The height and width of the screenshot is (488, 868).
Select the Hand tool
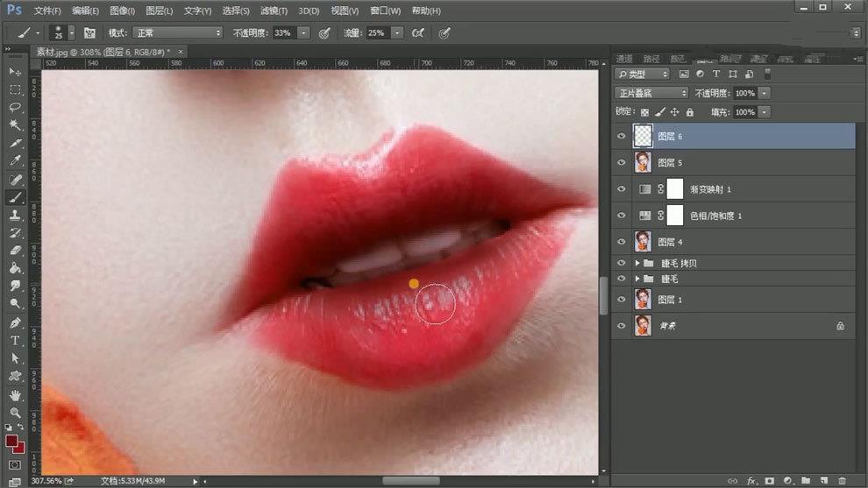click(x=15, y=394)
